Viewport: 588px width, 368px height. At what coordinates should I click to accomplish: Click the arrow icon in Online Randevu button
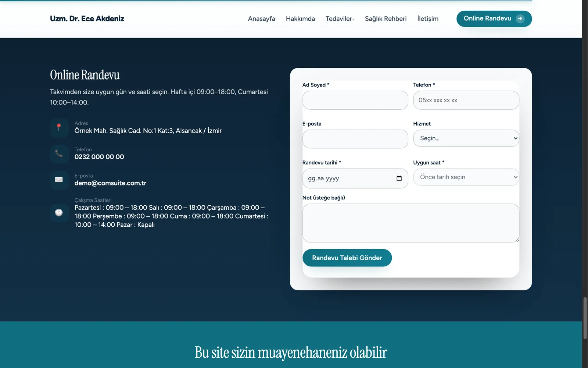tap(520, 19)
